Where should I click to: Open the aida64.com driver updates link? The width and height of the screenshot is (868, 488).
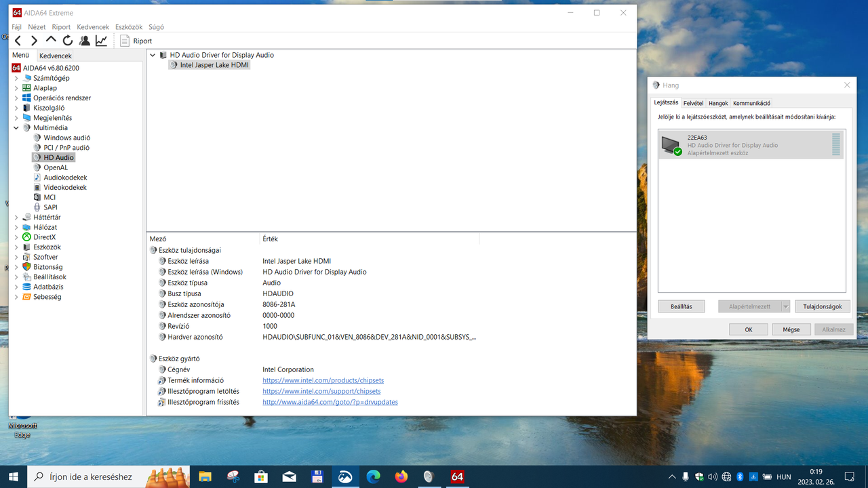click(x=330, y=402)
